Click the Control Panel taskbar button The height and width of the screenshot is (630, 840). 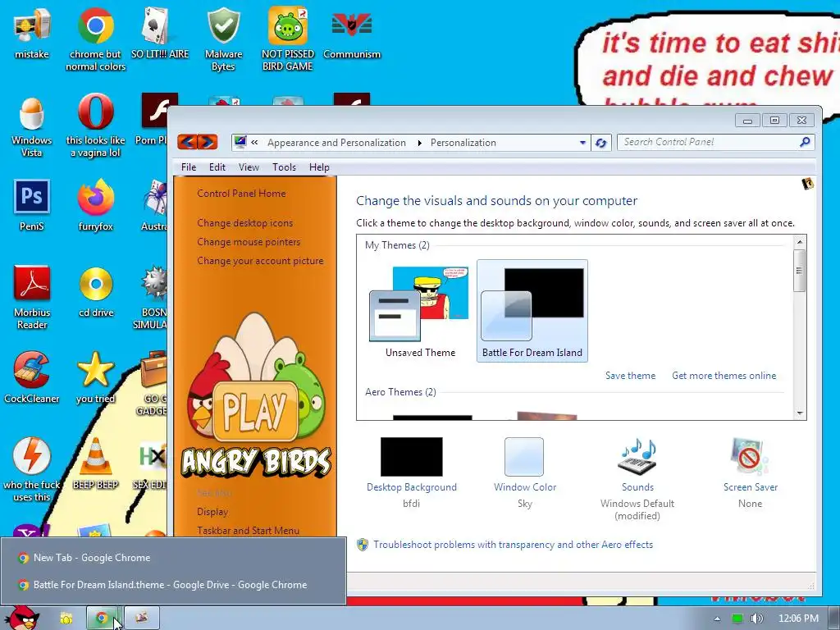(141, 619)
